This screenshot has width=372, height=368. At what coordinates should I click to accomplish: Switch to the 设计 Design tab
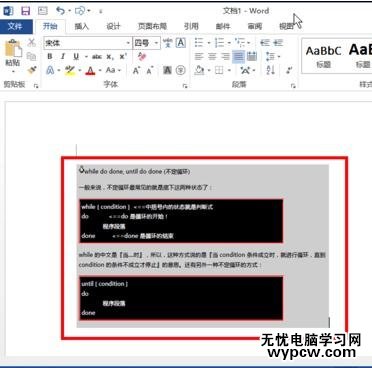pos(113,26)
